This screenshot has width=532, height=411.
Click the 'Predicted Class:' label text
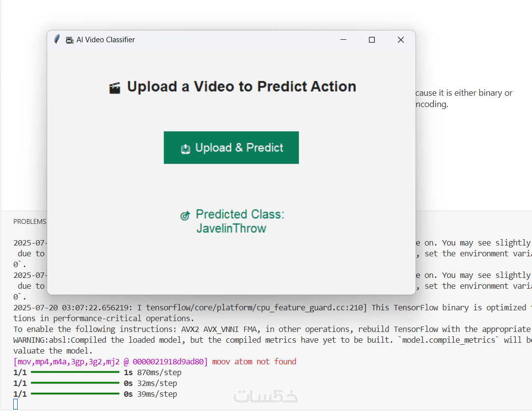pyautogui.click(x=240, y=214)
